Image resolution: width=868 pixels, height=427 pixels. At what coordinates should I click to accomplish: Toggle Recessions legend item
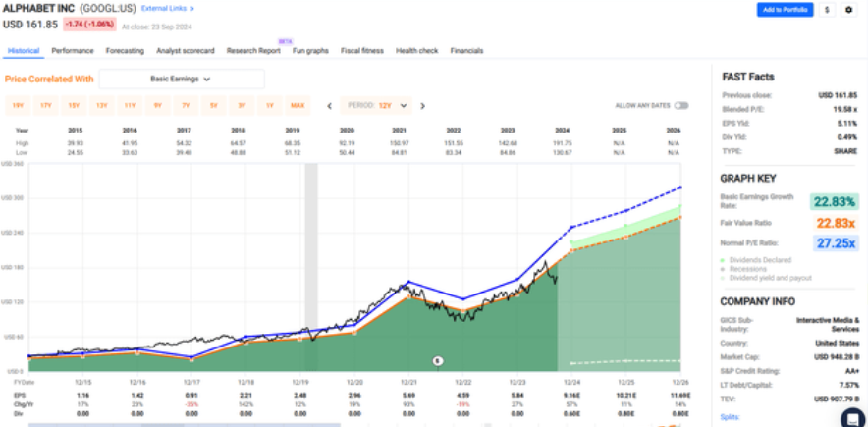click(x=743, y=269)
